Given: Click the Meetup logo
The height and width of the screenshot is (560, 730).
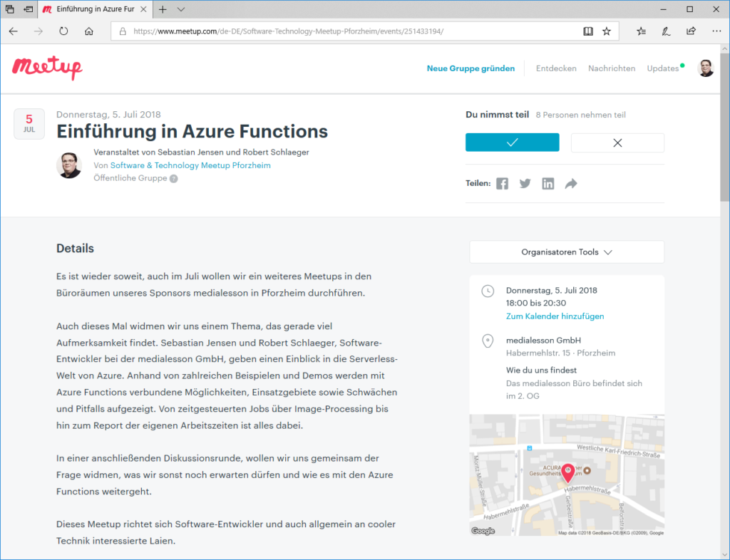Looking at the screenshot, I should point(47,68).
